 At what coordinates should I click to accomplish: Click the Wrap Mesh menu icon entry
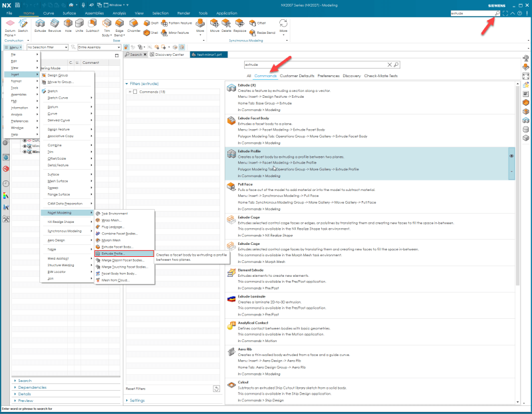coord(98,220)
